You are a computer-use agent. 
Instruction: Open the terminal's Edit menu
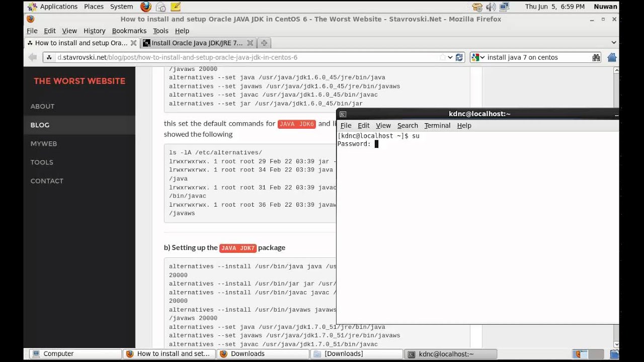point(364,125)
